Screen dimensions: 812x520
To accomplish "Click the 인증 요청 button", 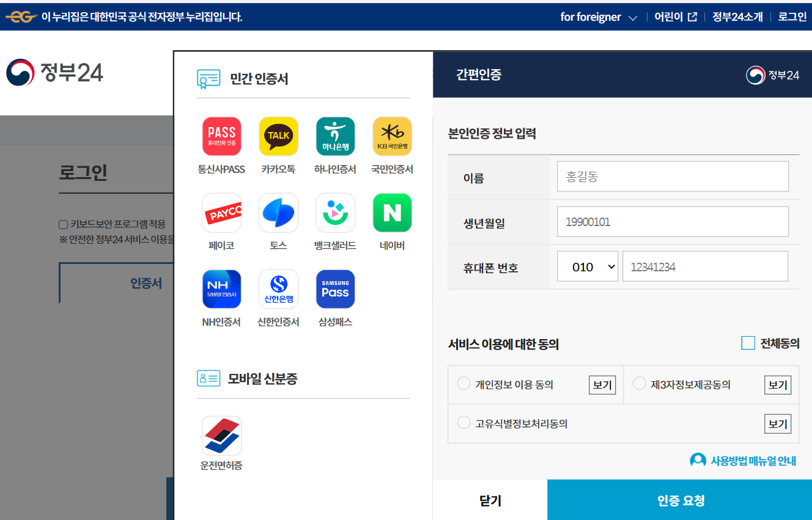I will coord(680,500).
